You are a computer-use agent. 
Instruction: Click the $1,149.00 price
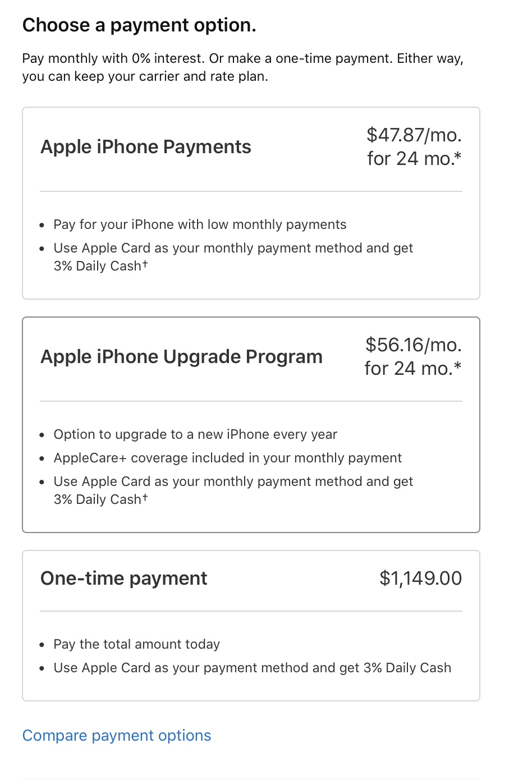pos(420,579)
